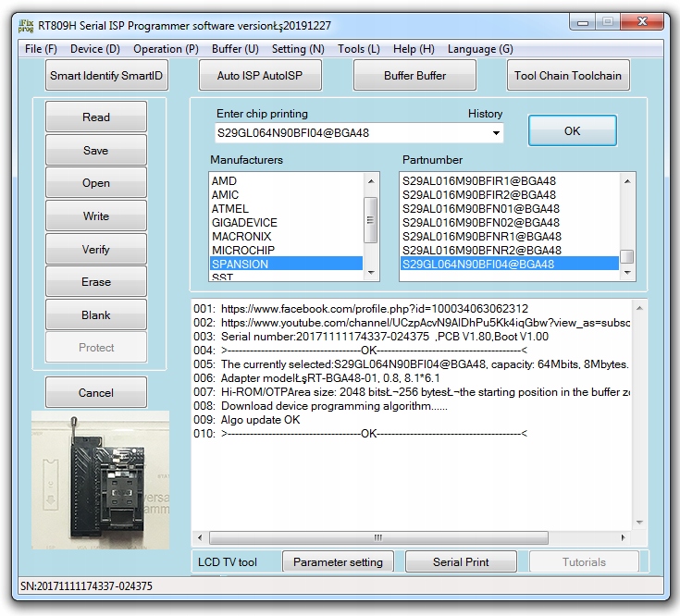
Task: Click log horizontal scroll right arrow
Action: (623, 538)
